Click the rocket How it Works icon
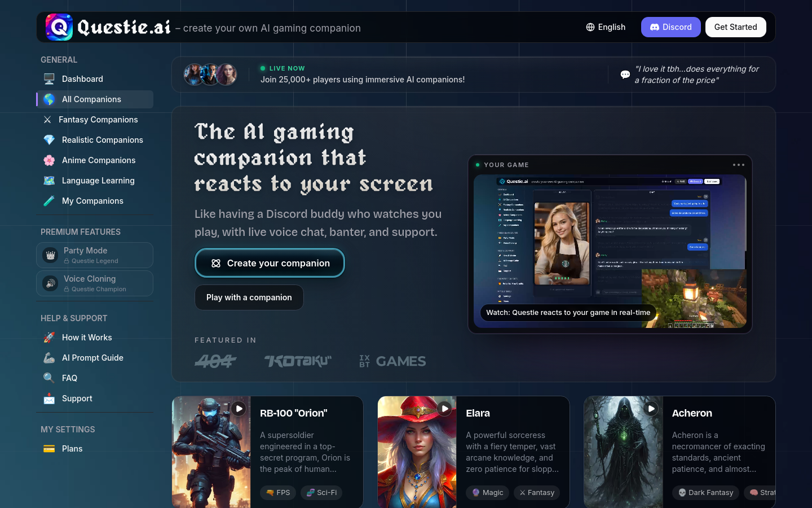812x508 pixels. 49,338
